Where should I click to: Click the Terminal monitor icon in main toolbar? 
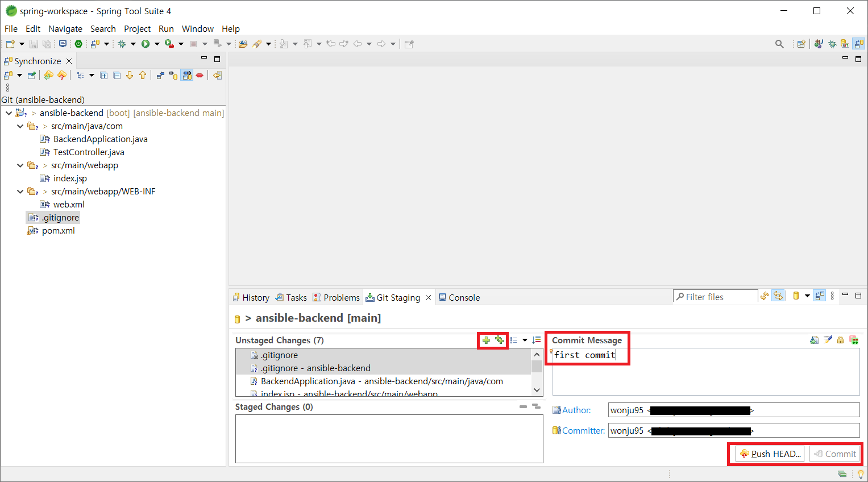click(63, 44)
